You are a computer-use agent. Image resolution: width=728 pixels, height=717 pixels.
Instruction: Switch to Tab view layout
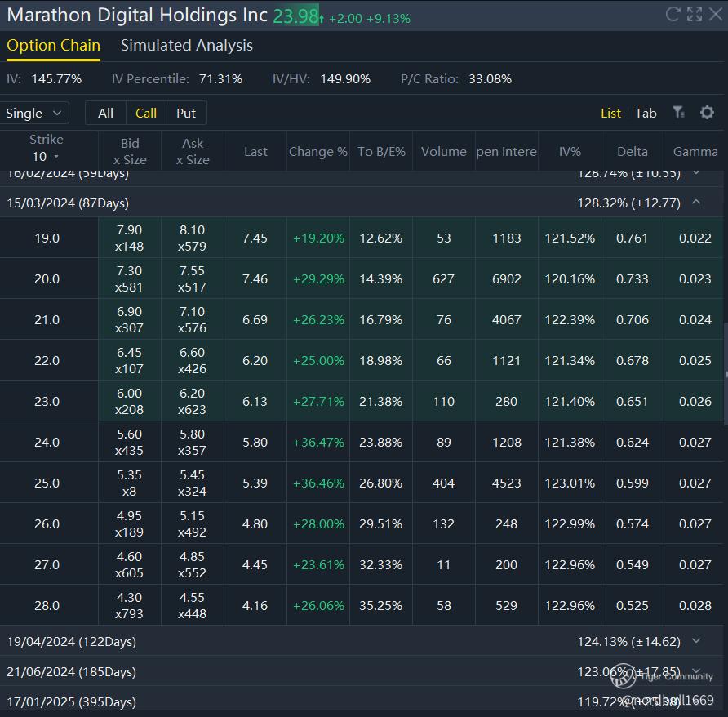[646, 114]
